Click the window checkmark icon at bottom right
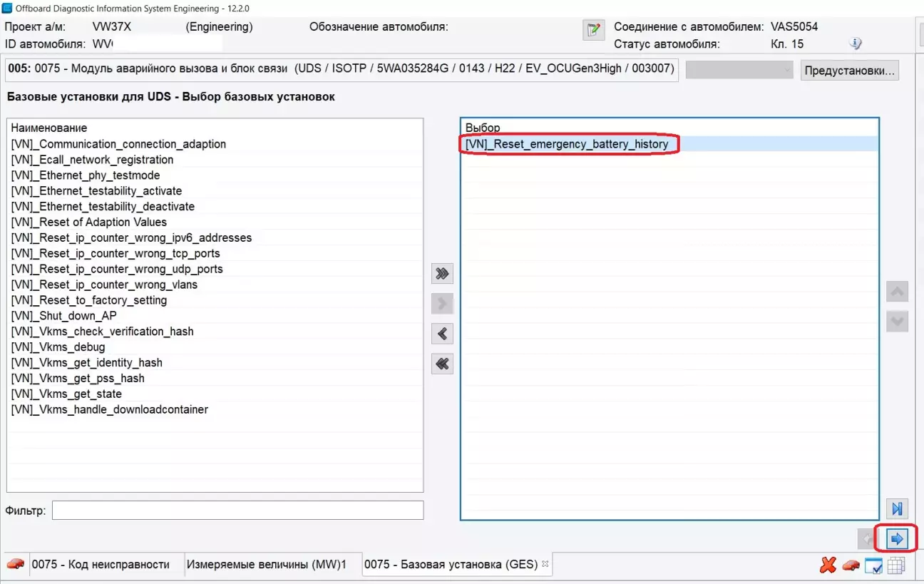Screen dimensions: 924x584 pos(873,565)
